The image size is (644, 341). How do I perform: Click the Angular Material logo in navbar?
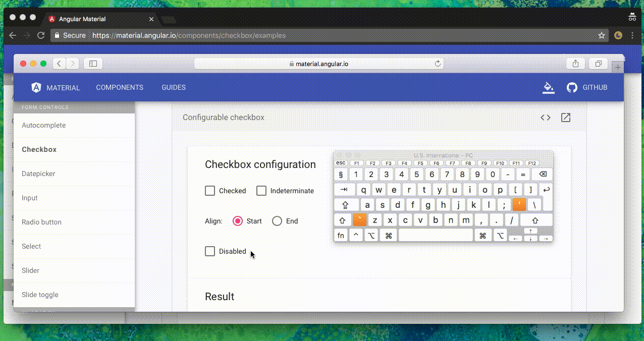coord(36,87)
